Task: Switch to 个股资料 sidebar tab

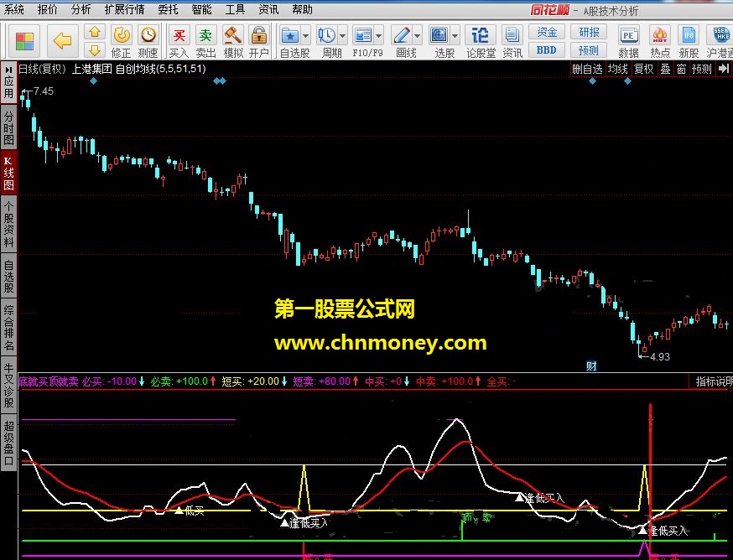Action: pyautogui.click(x=8, y=224)
